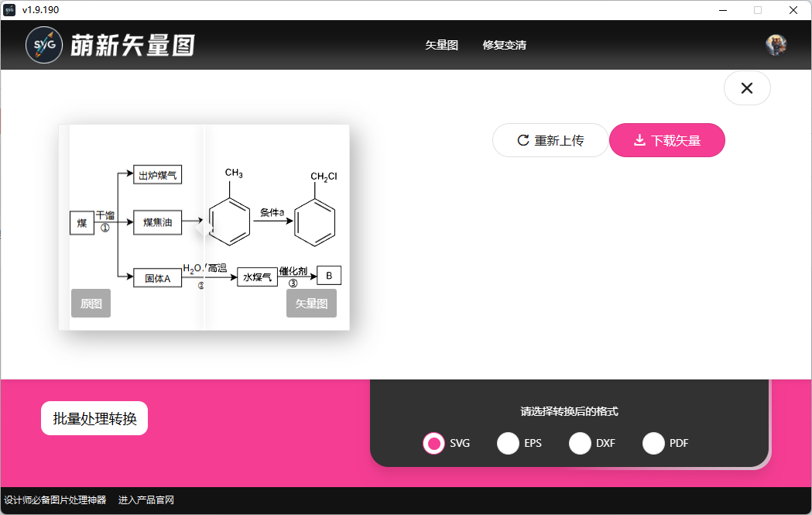Click the 重新上传 re-upload button

pos(550,141)
